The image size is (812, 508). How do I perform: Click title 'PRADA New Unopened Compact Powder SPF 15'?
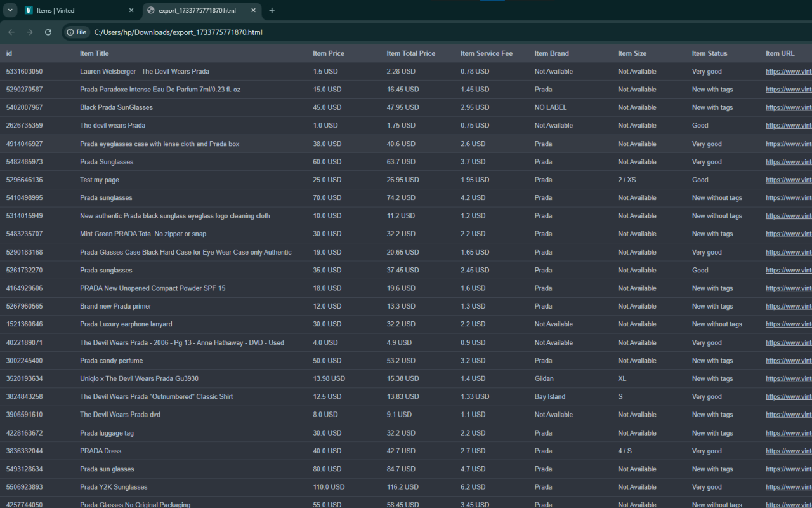click(152, 288)
